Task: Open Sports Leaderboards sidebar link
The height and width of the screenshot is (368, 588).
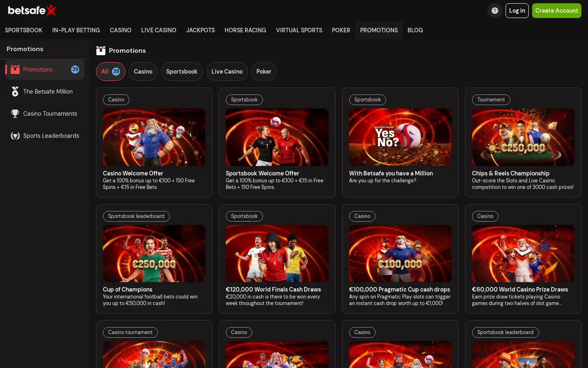Action: point(45,136)
